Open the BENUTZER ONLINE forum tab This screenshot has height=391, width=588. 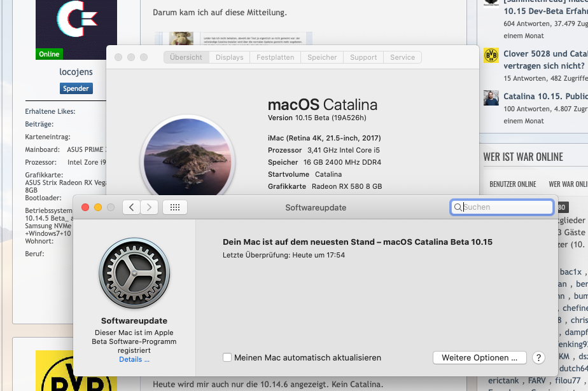pos(513,184)
